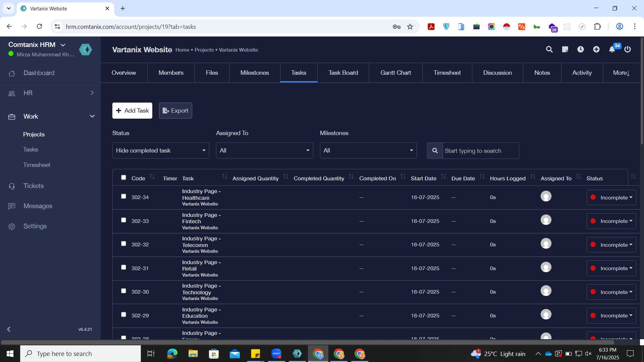Open status dropdown for Healthcare task
This screenshot has height=362, width=644.
[611, 197]
